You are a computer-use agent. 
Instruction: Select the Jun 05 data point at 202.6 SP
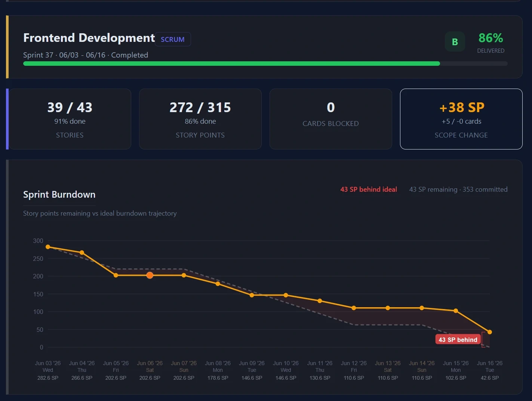(x=116, y=275)
